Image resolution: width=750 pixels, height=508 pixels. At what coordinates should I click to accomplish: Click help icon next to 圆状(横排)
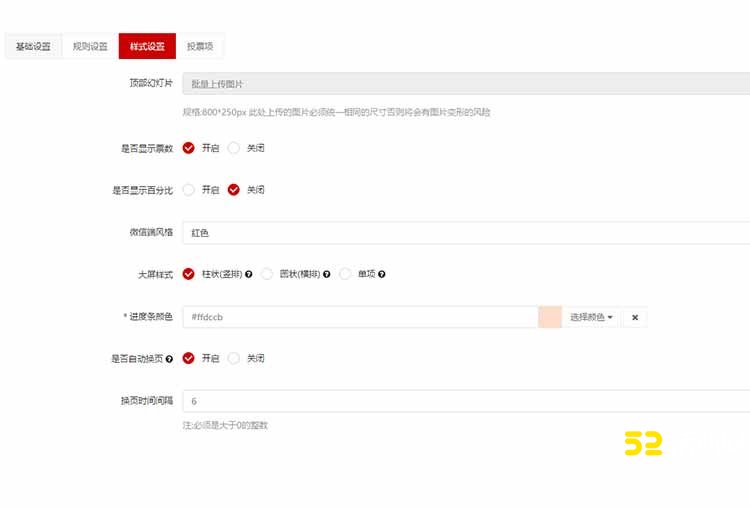327,274
